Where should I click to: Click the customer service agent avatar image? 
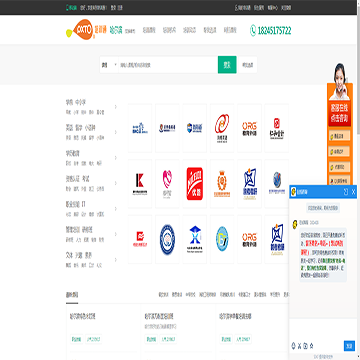340,81
